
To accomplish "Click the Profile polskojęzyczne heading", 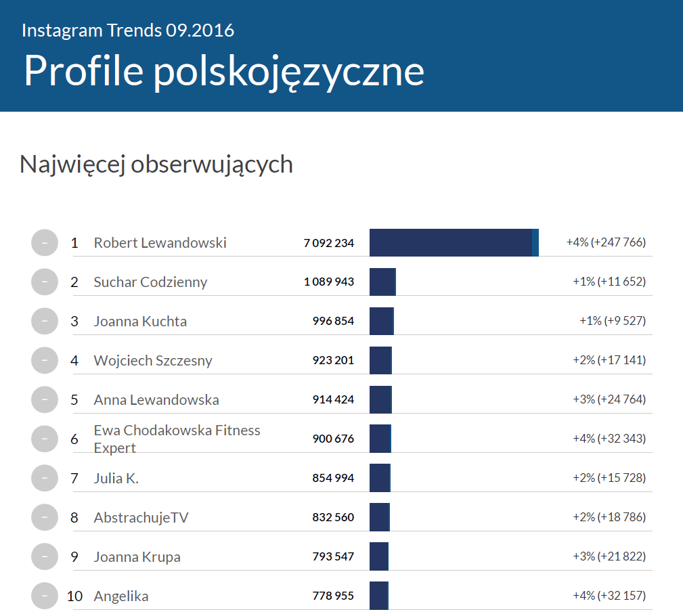I will click(224, 70).
